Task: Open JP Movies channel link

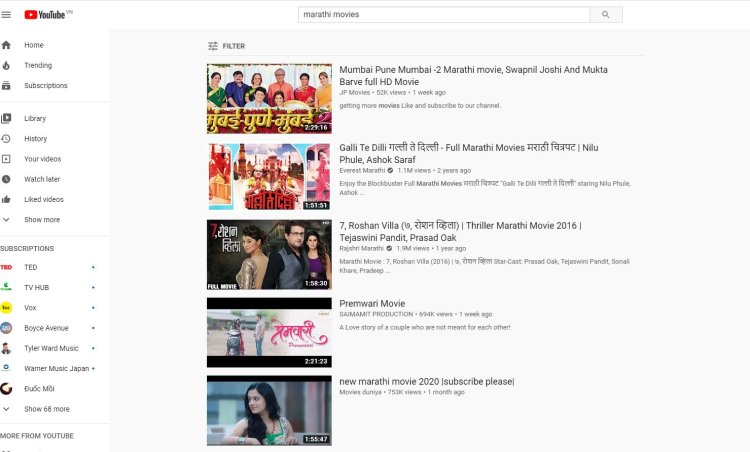Action: [354, 92]
